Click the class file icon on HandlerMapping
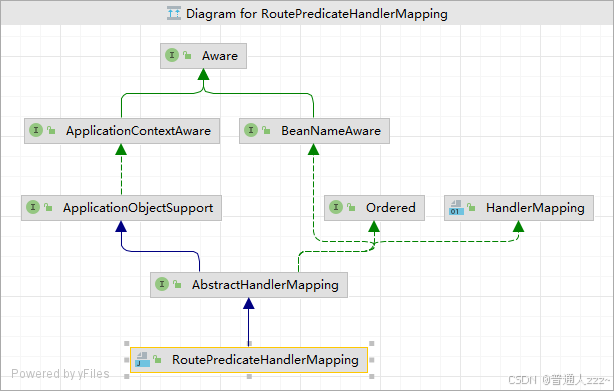The height and width of the screenshot is (391, 614). [456, 207]
